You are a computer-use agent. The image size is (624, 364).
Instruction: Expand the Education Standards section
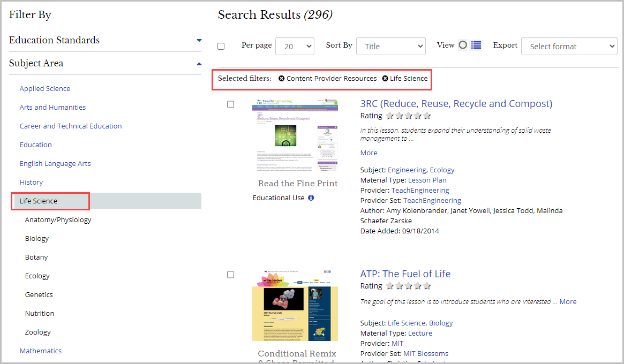[105, 40]
